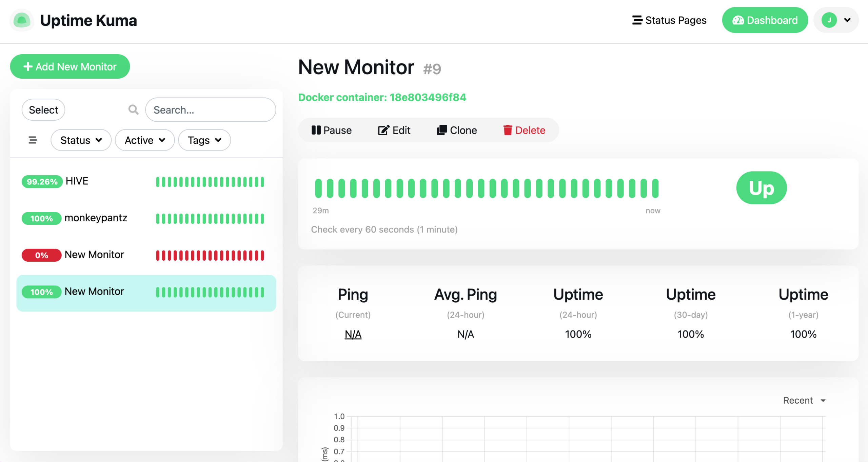868x462 pixels.
Task: Open the Active filter dropdown
Action: pyautogui.click(x=145, y=140)
